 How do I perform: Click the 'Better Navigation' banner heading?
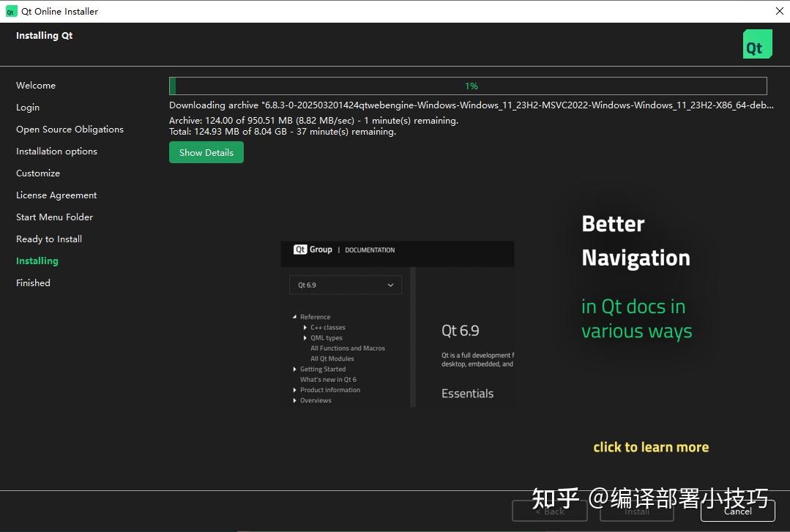(x=636, y=241)
